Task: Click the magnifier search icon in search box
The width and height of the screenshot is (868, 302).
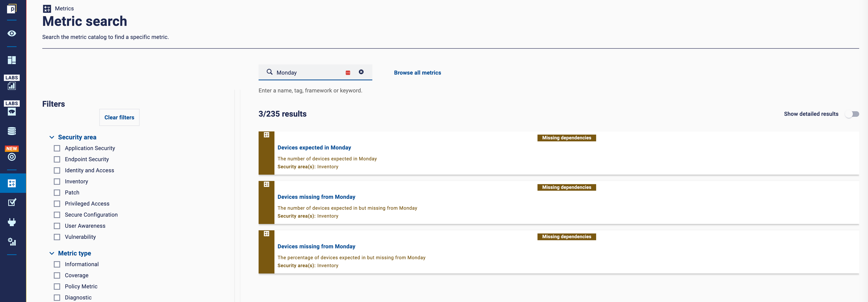Action: [270, 72]
